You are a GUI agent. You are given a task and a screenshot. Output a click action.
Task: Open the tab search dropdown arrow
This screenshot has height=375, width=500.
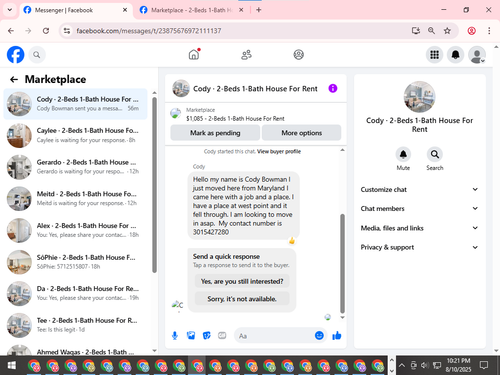pos(10,10)
